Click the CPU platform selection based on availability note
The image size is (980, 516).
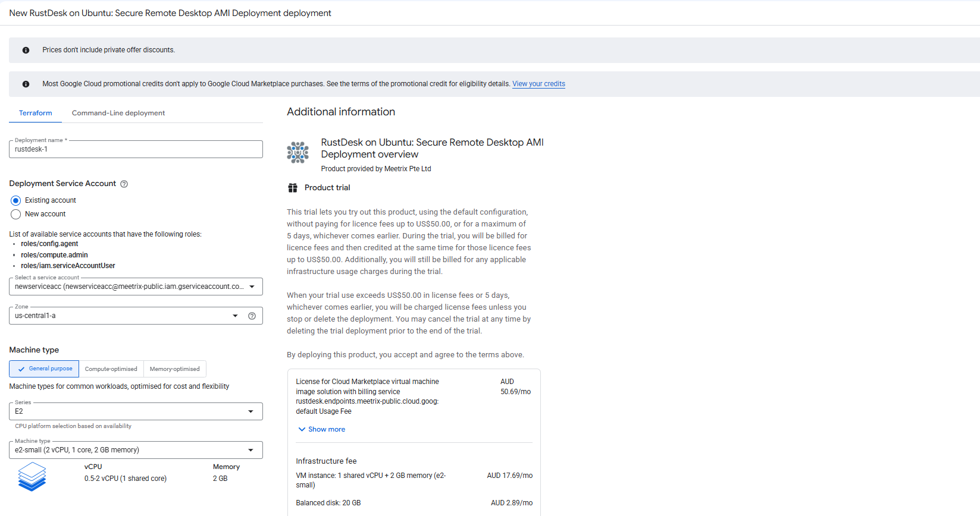73,426
